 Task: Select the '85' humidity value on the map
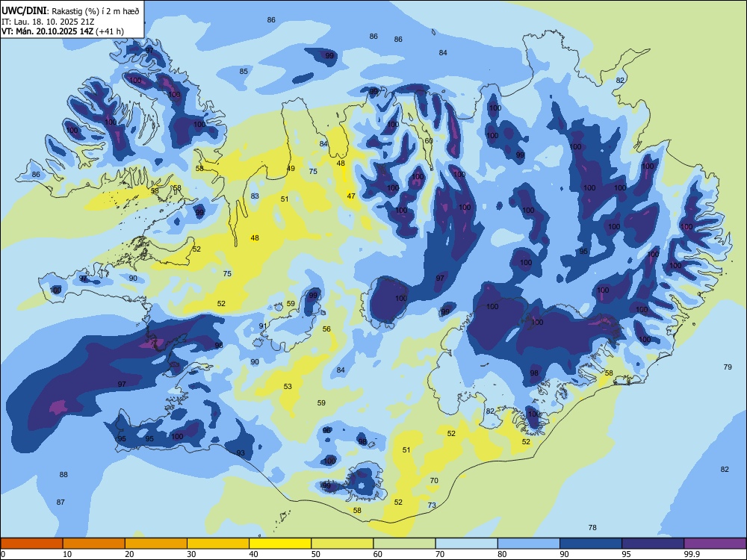tap(244, 72)
